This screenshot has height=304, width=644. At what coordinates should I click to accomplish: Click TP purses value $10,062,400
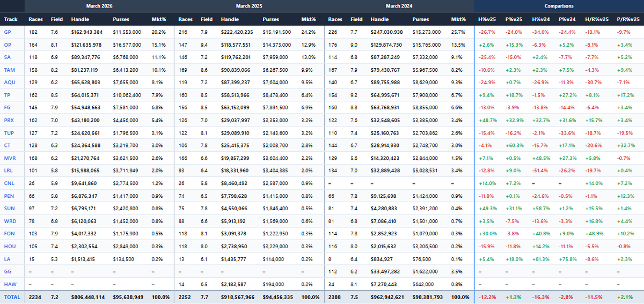127,95
